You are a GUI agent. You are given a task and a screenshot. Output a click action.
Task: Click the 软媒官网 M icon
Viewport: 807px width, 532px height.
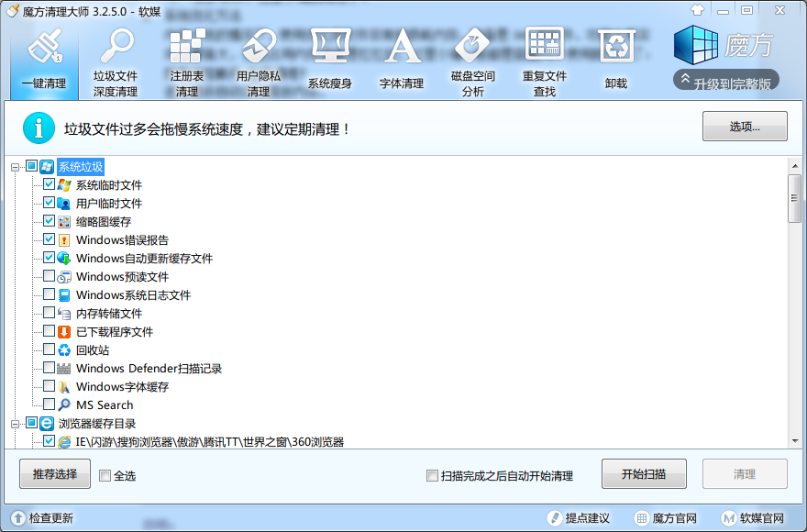coord(728,518)
